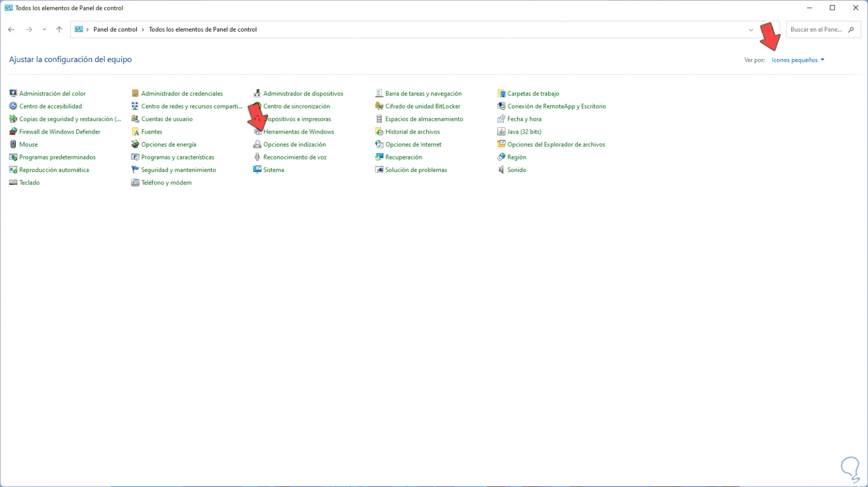Open Conexión de RemoteApp y Escritorio link
The width and height of the screenshot is (868, 487).
coord(557,106)
